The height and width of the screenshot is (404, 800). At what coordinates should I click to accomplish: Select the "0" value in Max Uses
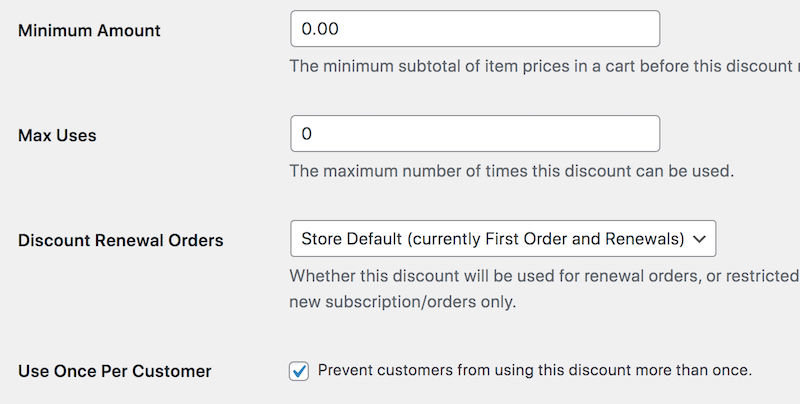[307, 134]
